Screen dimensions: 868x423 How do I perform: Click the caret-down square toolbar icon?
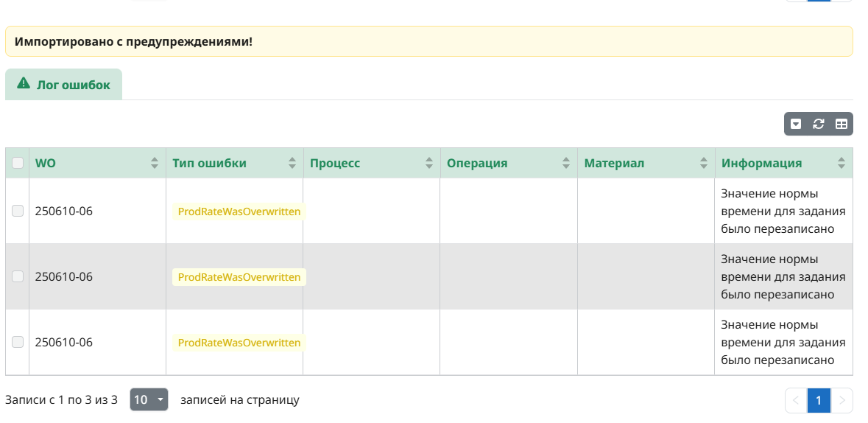pos(796,125)
